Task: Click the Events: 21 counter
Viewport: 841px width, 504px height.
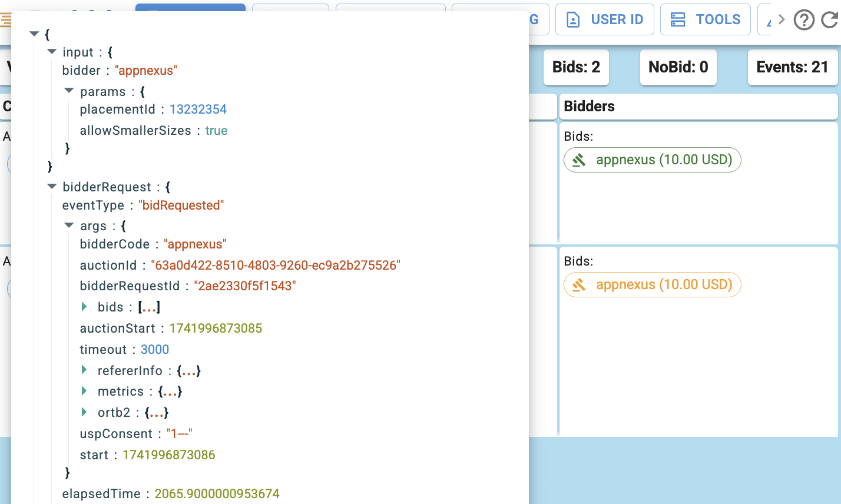Action: coord(792,67)
